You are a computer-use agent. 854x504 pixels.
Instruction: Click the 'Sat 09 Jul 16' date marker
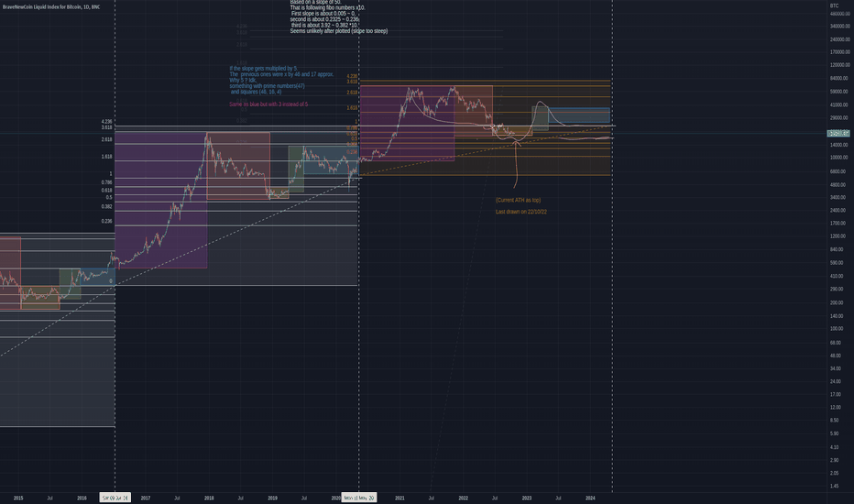115,498
